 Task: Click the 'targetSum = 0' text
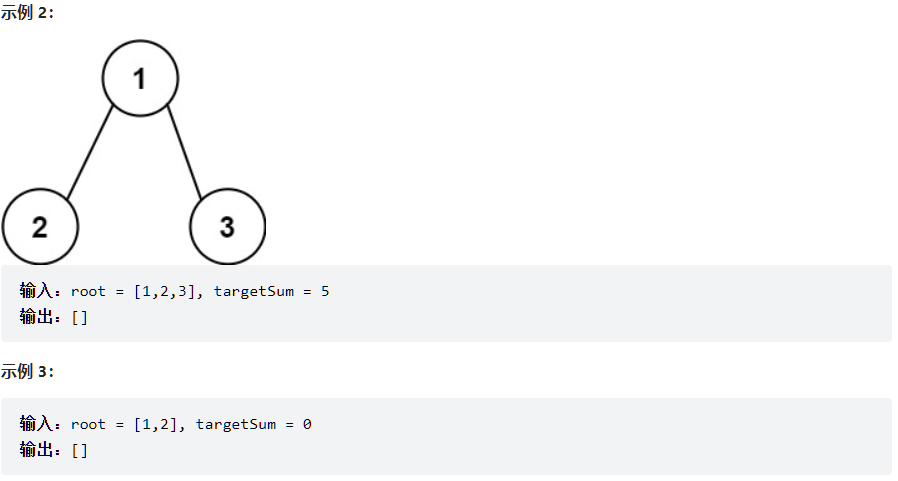[253, 425]
